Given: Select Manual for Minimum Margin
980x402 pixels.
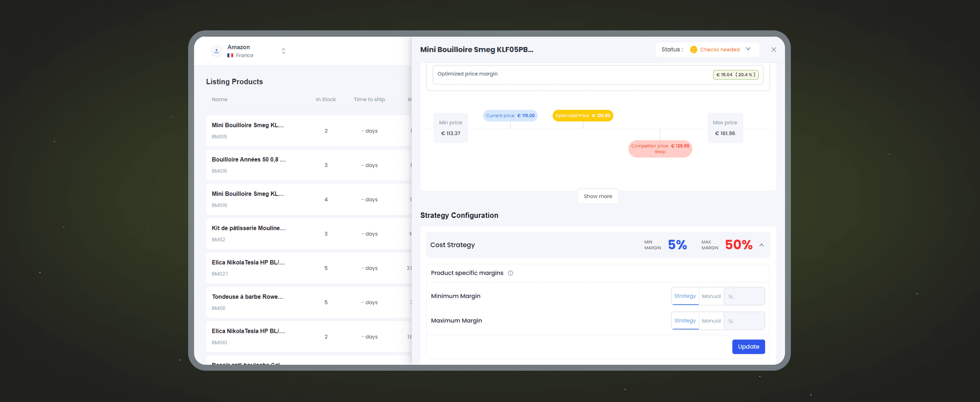Looking at the screenshot, I should tap(711, 296).
